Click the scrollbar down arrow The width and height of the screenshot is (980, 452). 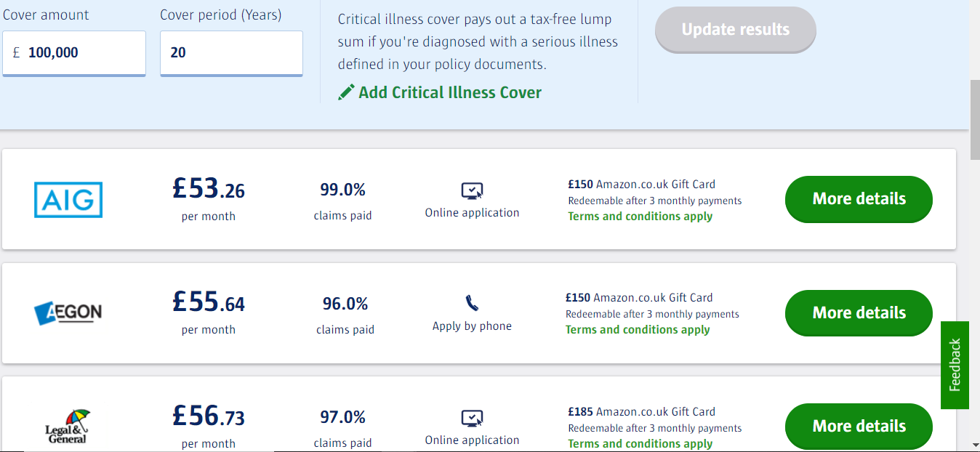tap(975, 443)
